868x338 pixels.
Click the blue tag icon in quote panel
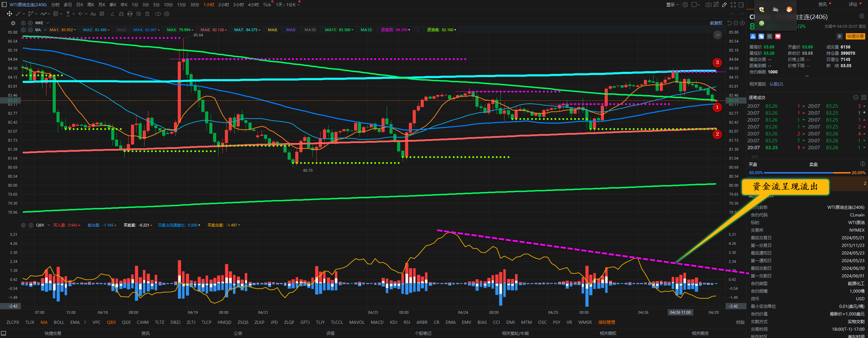pyautogui.click(x=761, y=36)
